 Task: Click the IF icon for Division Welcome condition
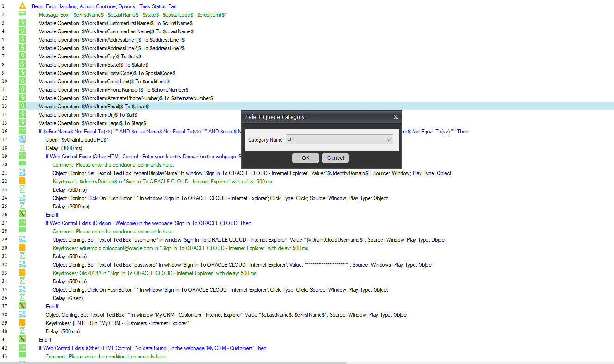tap(22, 223)
